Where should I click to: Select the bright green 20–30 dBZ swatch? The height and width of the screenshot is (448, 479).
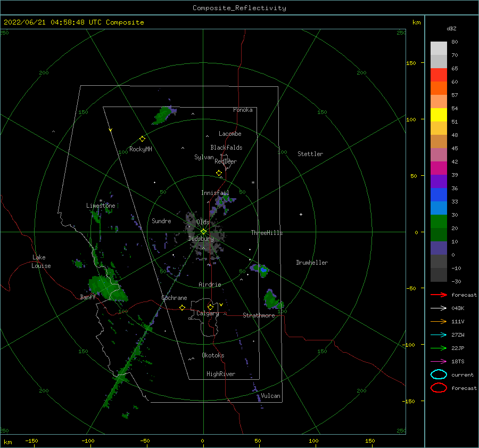click(x=439, y=222)
